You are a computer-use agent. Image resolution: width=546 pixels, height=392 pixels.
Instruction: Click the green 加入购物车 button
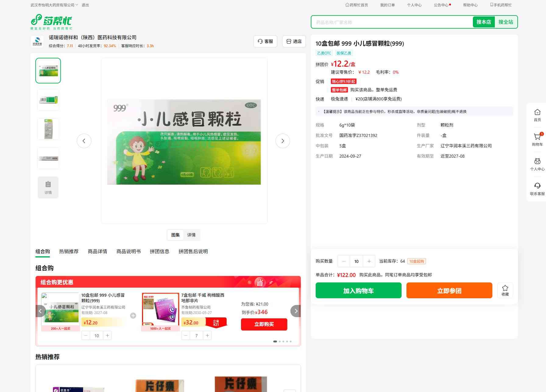tap(358, 291)
